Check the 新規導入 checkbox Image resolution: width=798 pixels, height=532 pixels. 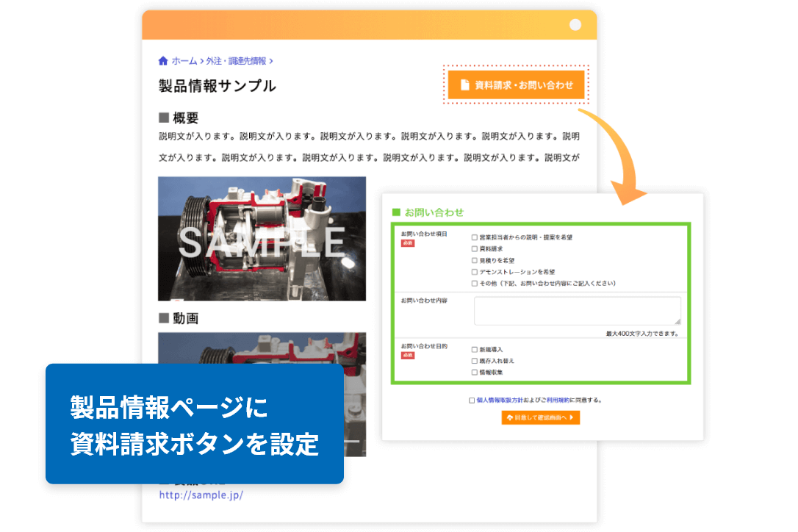(475, 349)
